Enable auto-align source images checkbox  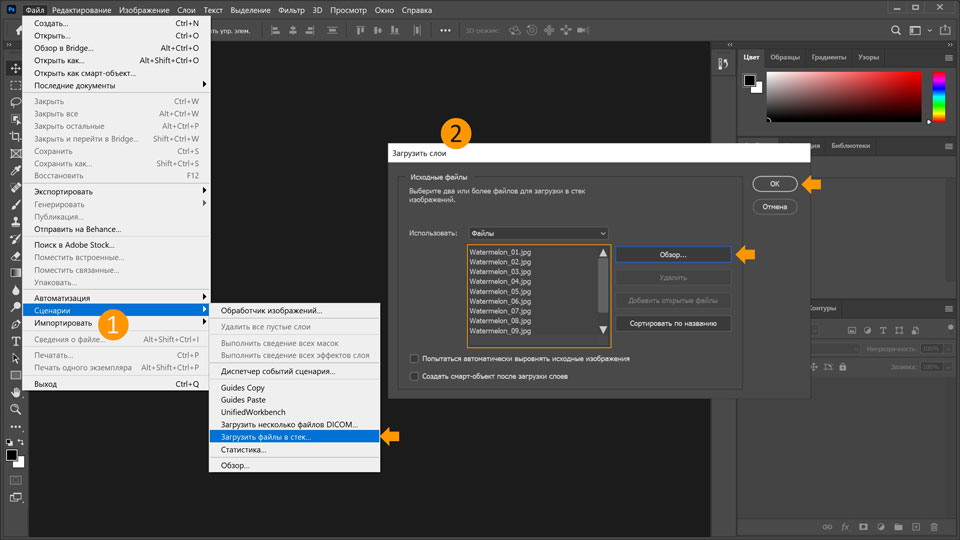(414, 358)
